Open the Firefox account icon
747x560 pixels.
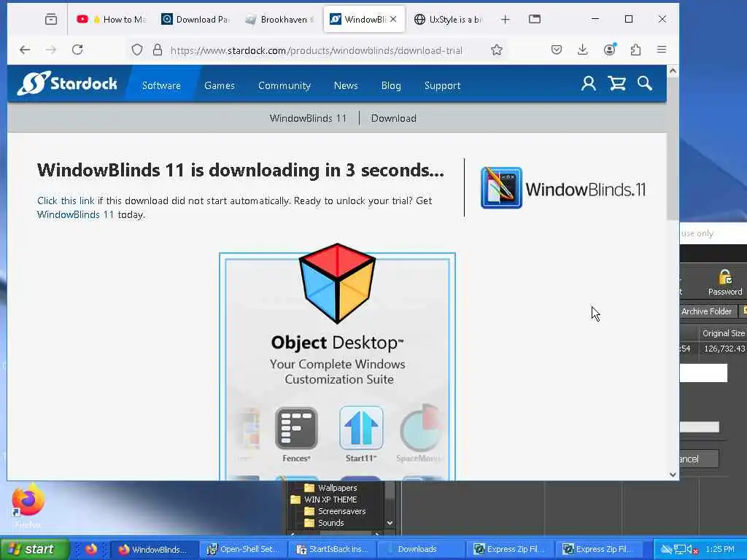point(609,49)
